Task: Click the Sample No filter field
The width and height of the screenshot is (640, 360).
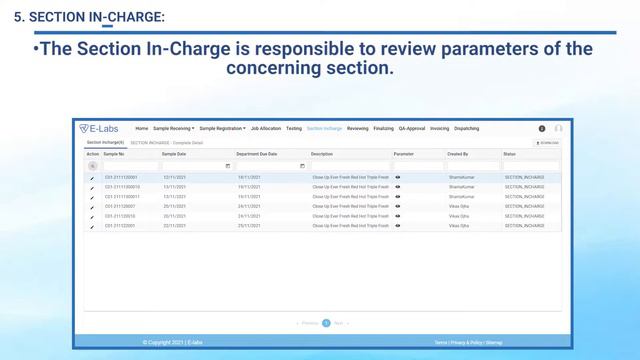Action: (131, 166)
